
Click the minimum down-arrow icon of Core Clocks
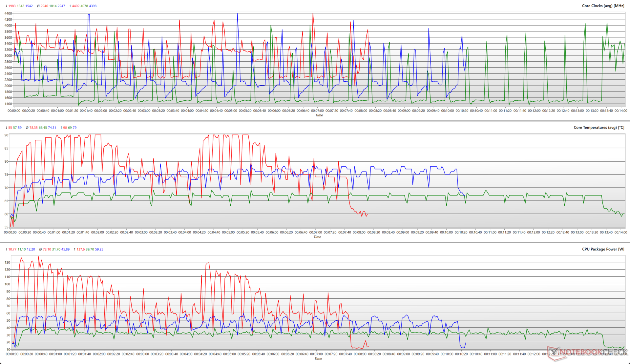(x=6, y=6)
